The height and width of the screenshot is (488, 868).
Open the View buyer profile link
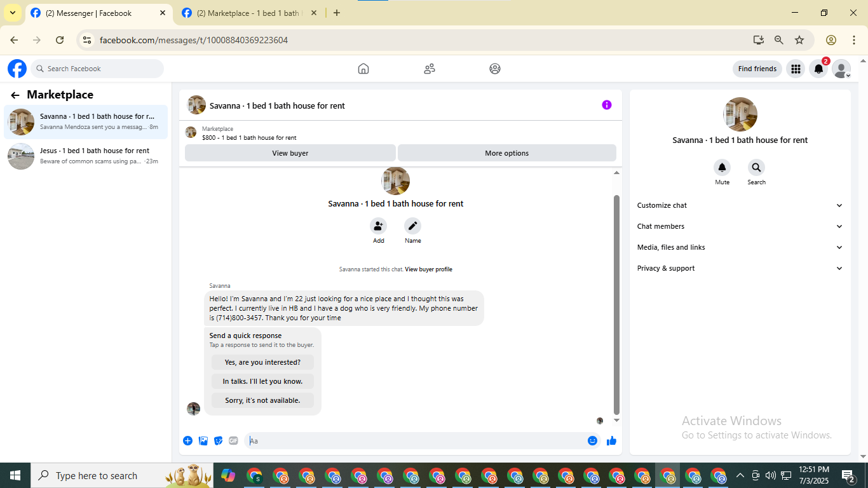tap(428, 269)
